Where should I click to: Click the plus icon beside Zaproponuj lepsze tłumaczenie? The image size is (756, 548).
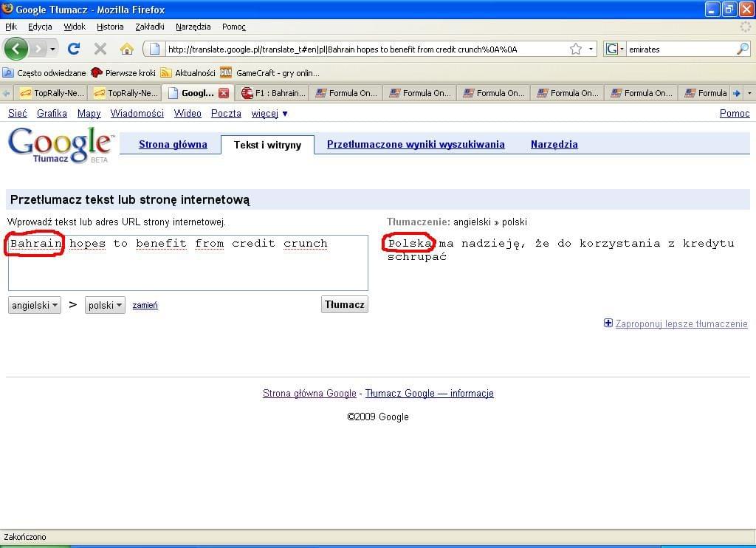(x=608, y=323)
